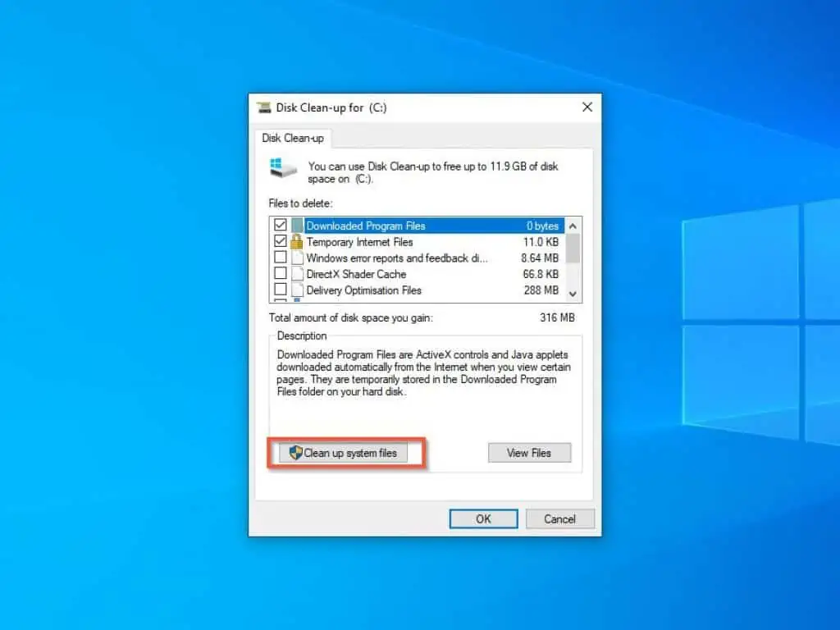Click the 11.0 KB size value
Image resolution: width=840 pixels, height=630 pixels.
[x=541, y=242]
